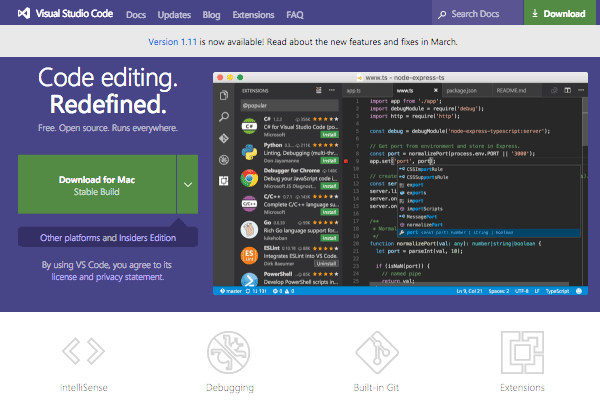Select the normalizePort autocomplete suggestion
Screen dimensions: 600x400
pos(489,225)
